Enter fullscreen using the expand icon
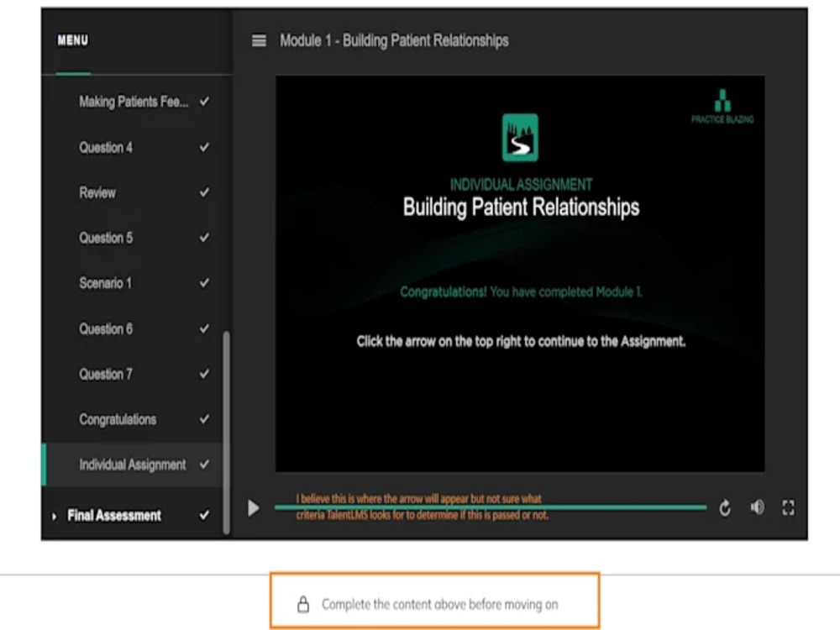Viewport: 840px width, 630px height. [x=788, y=507]
